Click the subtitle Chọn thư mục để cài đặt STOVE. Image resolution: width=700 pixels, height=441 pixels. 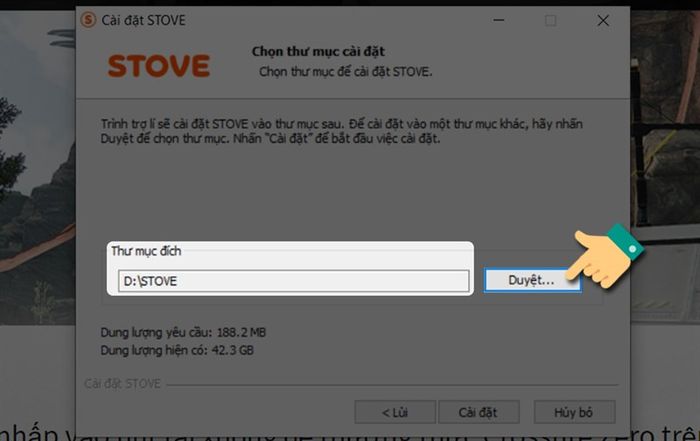point(346,72)
